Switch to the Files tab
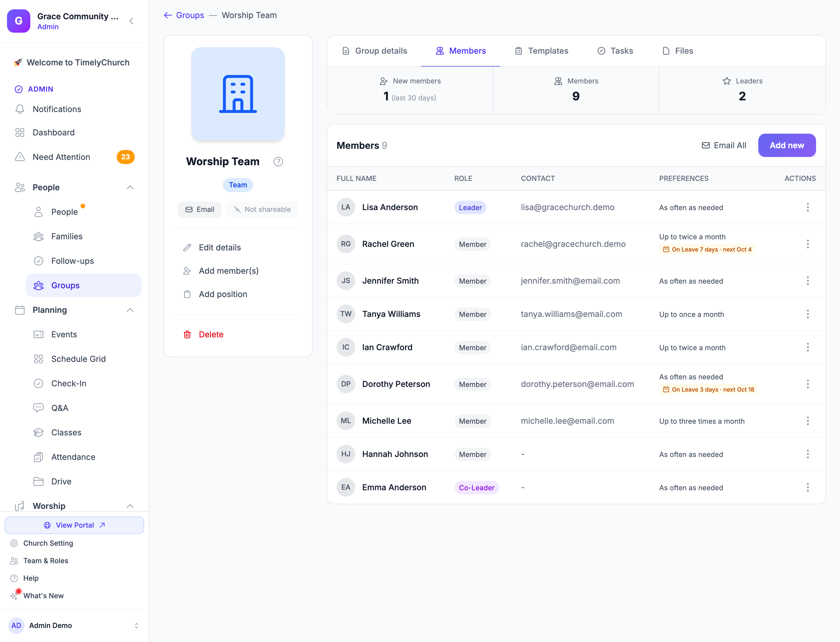 click(x=677, y=51)
